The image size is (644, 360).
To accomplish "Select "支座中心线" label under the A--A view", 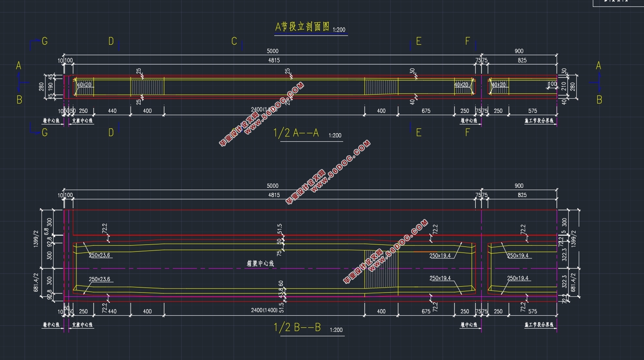I will tap(83, 120).
